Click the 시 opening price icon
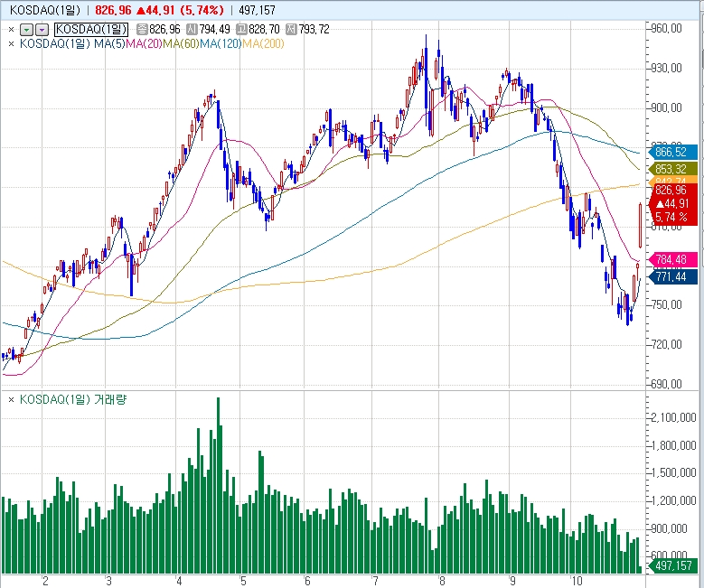 (192, 30)
